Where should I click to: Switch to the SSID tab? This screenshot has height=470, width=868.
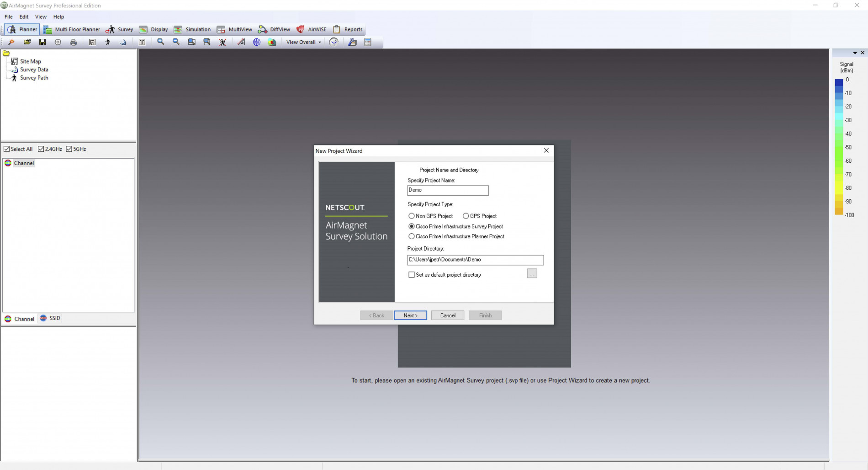(50, 318)
